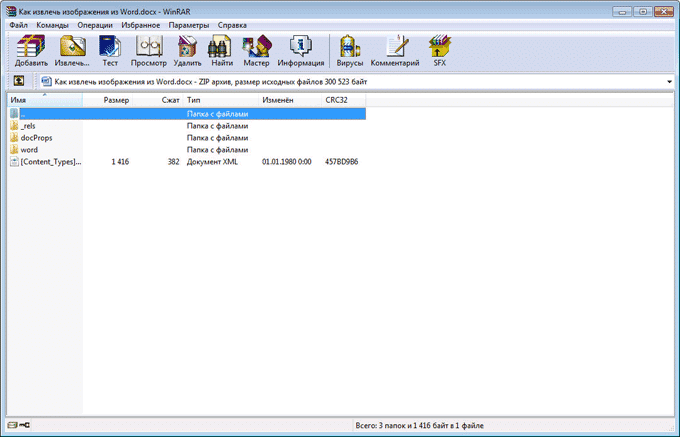Launch the Мастер wizard icon

257,46
